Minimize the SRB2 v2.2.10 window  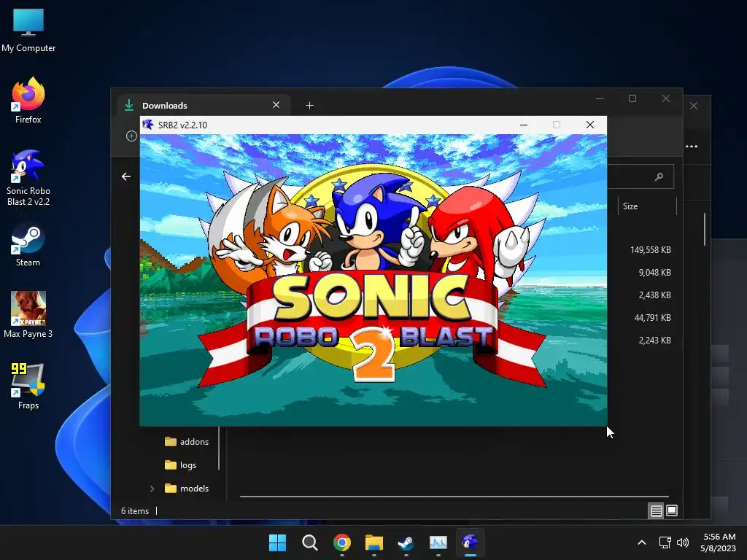pyautogui.click(x=524, y=125)
